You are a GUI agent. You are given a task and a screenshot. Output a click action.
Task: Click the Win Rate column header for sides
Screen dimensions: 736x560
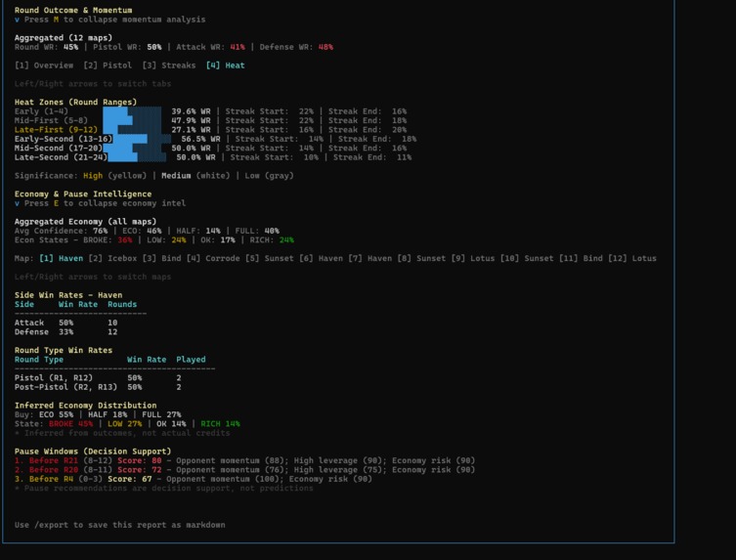[x=78, y=304]
